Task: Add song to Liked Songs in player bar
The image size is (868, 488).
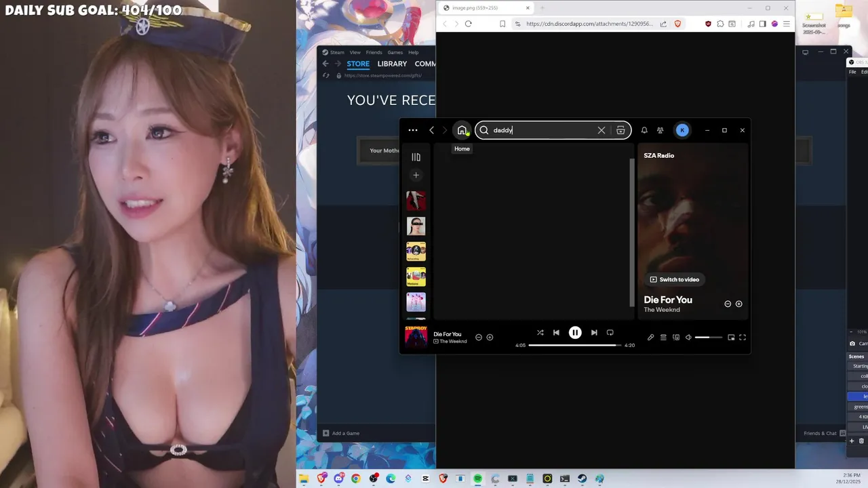Action: (x=490, y=337)
